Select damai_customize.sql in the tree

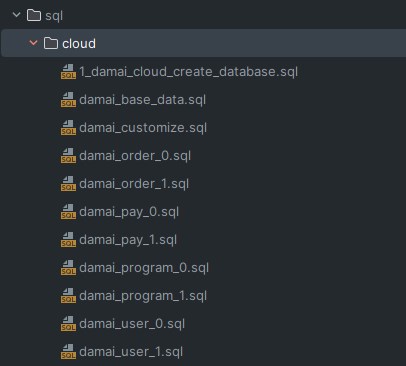pos(143,128)
